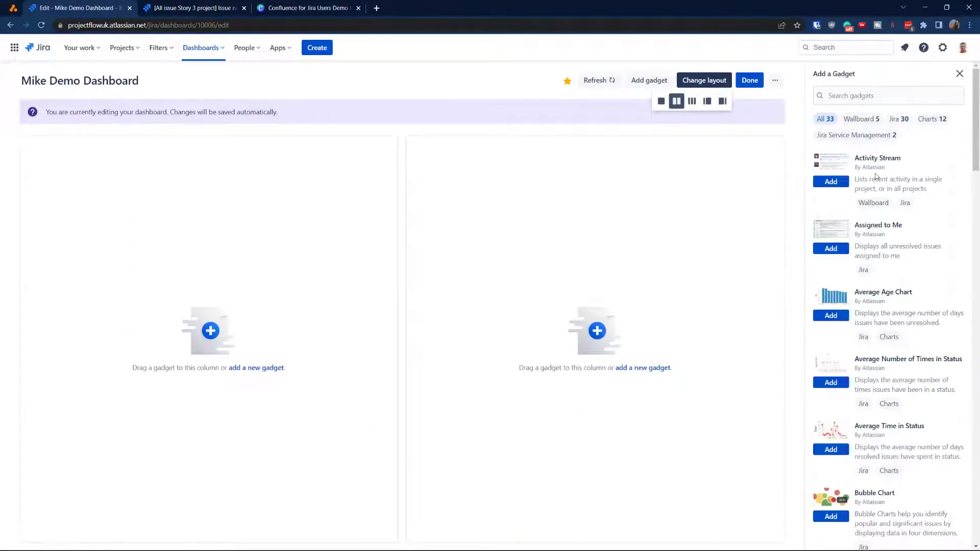Add Average Number of Times in Status gadget
Viewport: 980px width, 551px height.
(x=831, y=382)
